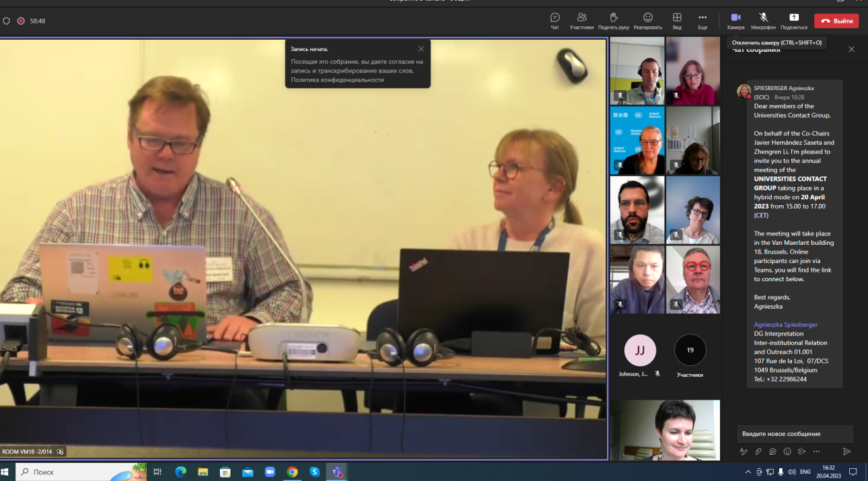Open Microsoft Store from the taskbar

click(225, 472)
